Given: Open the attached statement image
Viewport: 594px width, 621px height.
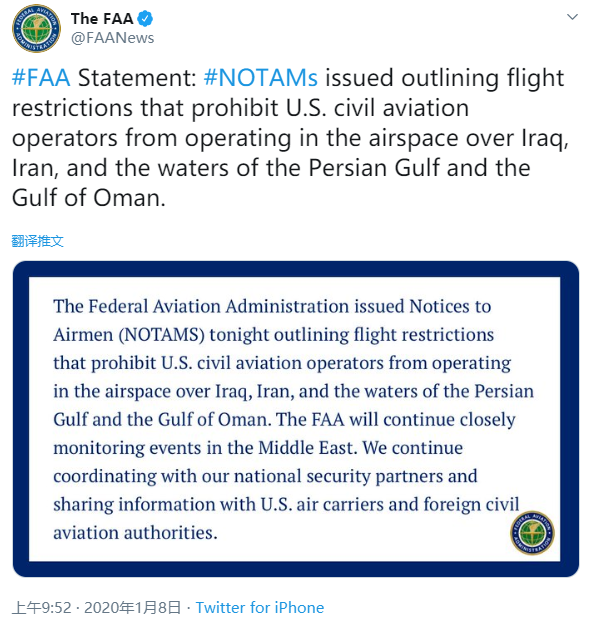Looking at the screenshot, I should [x=296, y=419].
